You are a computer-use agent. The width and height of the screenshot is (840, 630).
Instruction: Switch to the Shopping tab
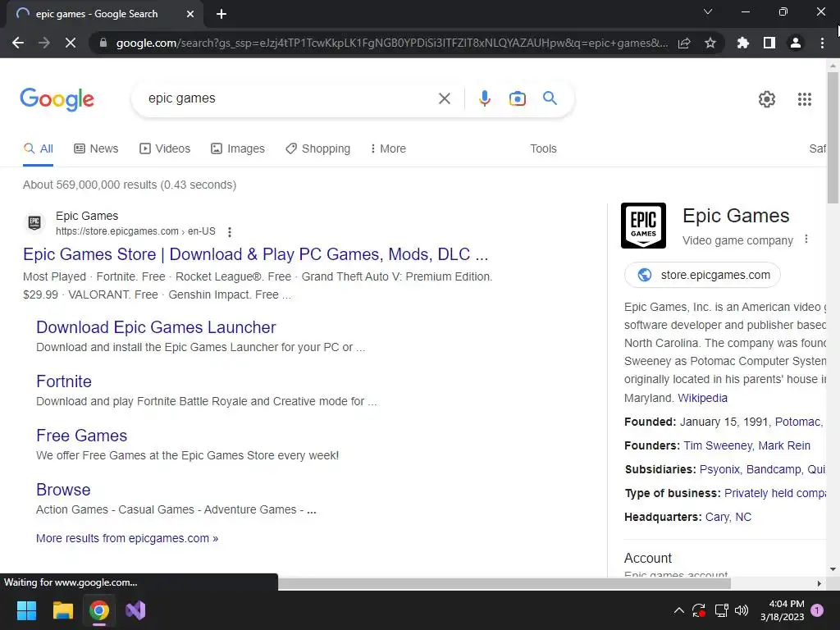pyautogui.click(x=317, y=148)
